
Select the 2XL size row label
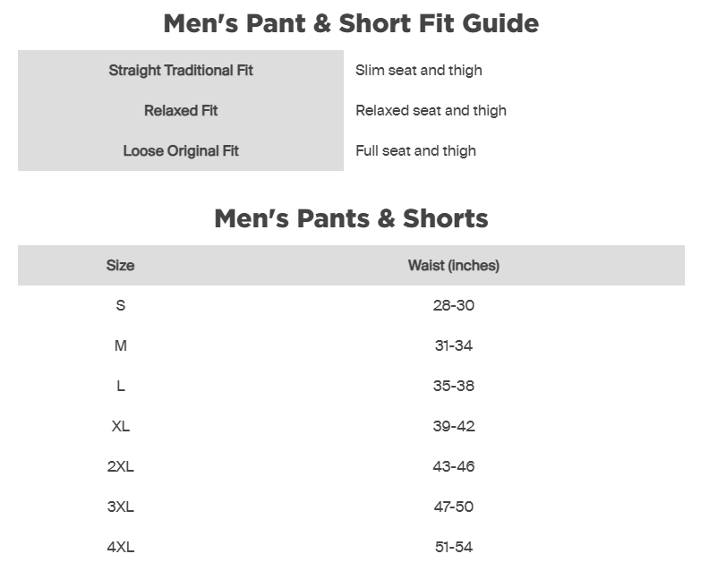click(120, 466)
